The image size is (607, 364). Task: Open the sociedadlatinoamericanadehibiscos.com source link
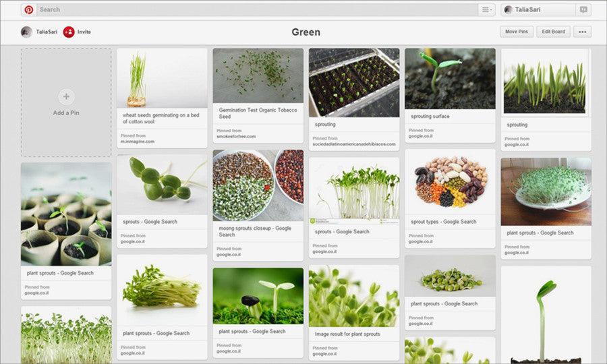355,144
